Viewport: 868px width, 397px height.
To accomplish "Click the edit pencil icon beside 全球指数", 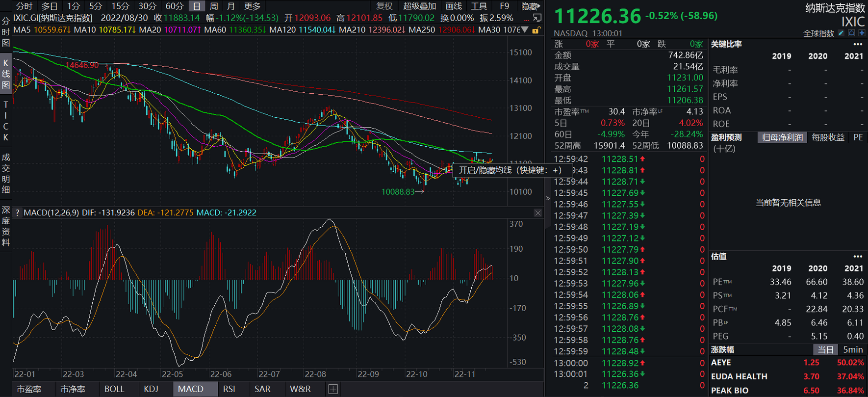I will (x=841, y=33).
